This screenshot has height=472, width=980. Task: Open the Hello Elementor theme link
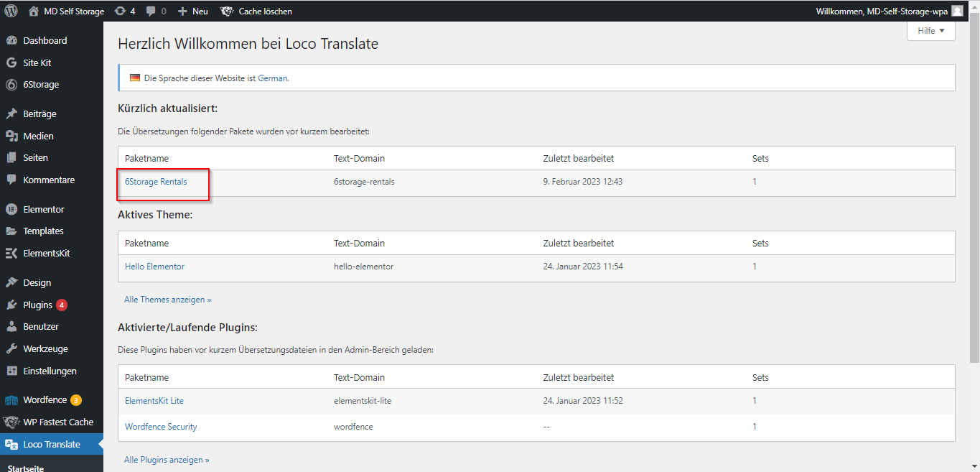click(x=154, y=267)
